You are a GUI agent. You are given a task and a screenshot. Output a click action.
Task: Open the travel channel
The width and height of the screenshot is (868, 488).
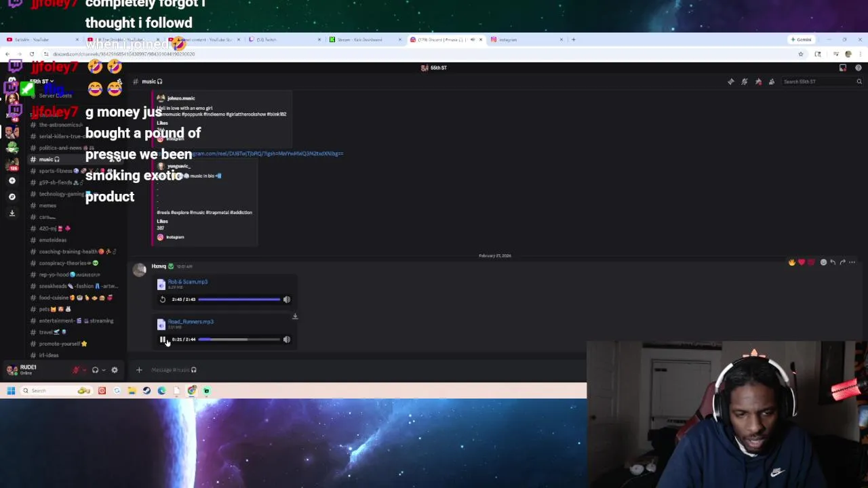(x=76, y=332)
